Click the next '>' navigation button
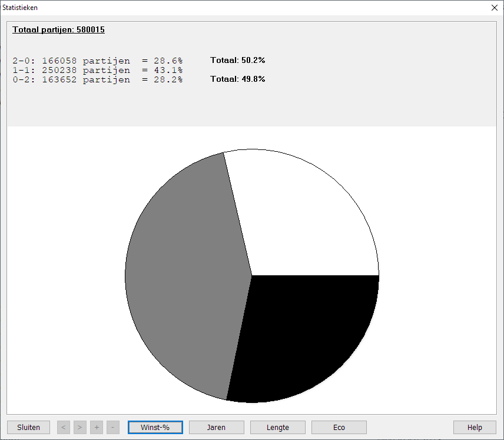The height and width of the screenshot is (440, 504). (x=80, y=428)
